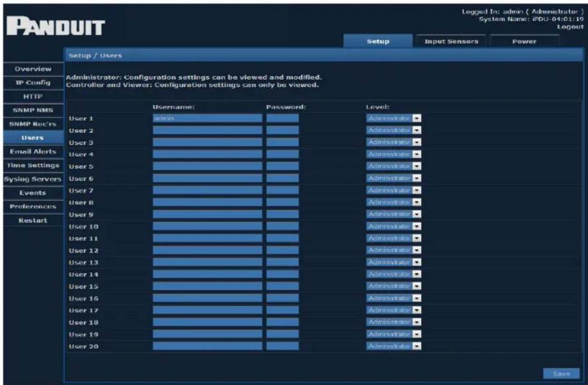588x385 pixels.
Task: Open the User 16 level dropdown
Action: click(x=394, y=298)
